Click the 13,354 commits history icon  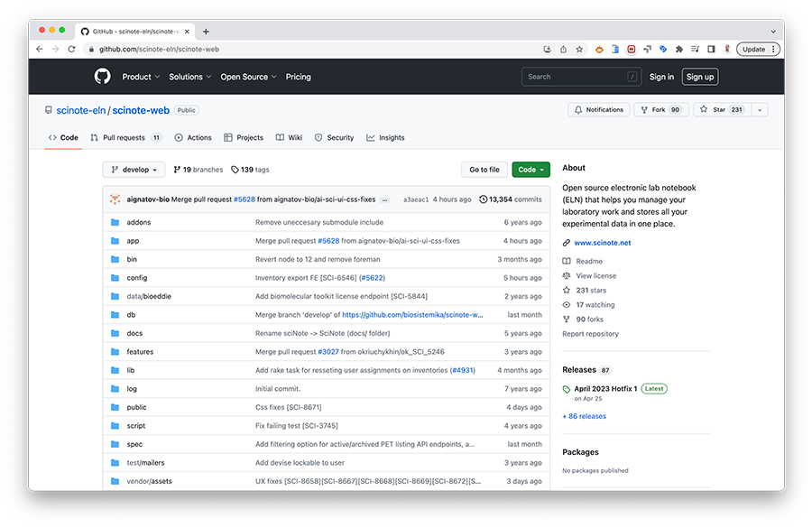(484, 199)
